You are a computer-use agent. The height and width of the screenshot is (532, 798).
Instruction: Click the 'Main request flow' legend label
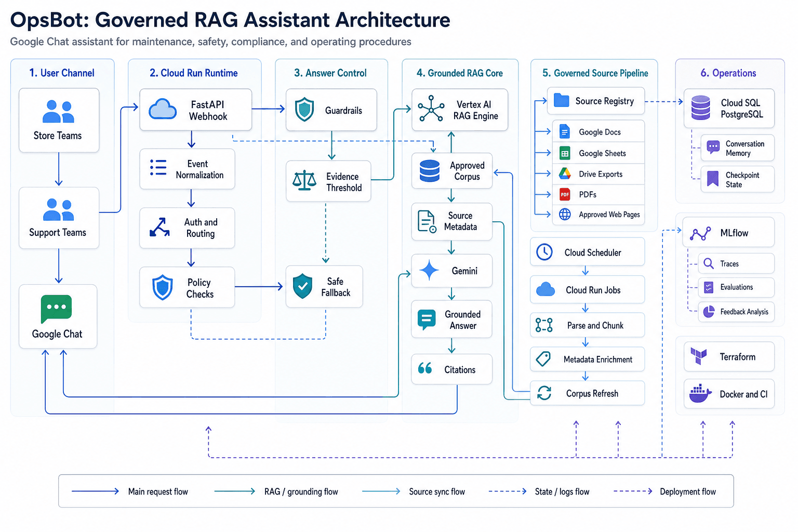tap(158, 491)
